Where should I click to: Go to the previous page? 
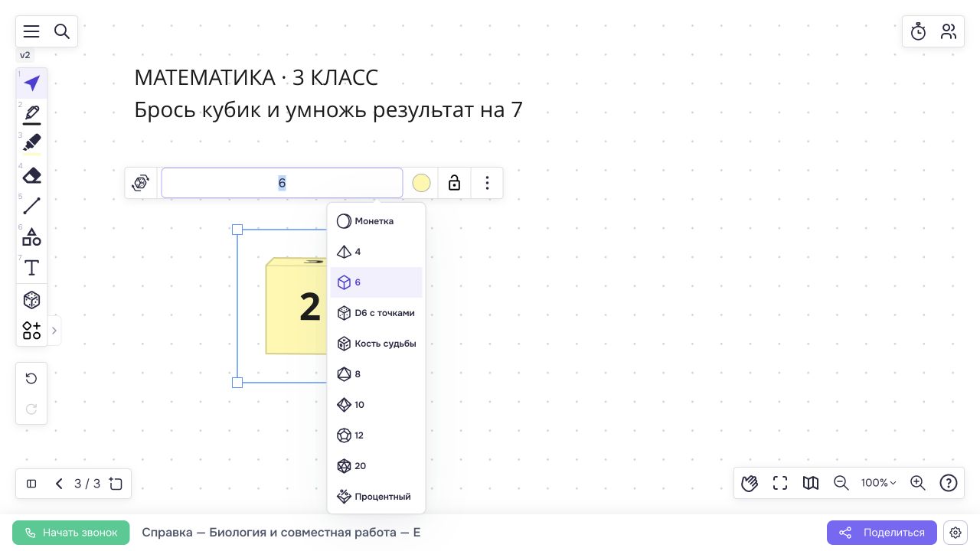(x=59, y=484)
